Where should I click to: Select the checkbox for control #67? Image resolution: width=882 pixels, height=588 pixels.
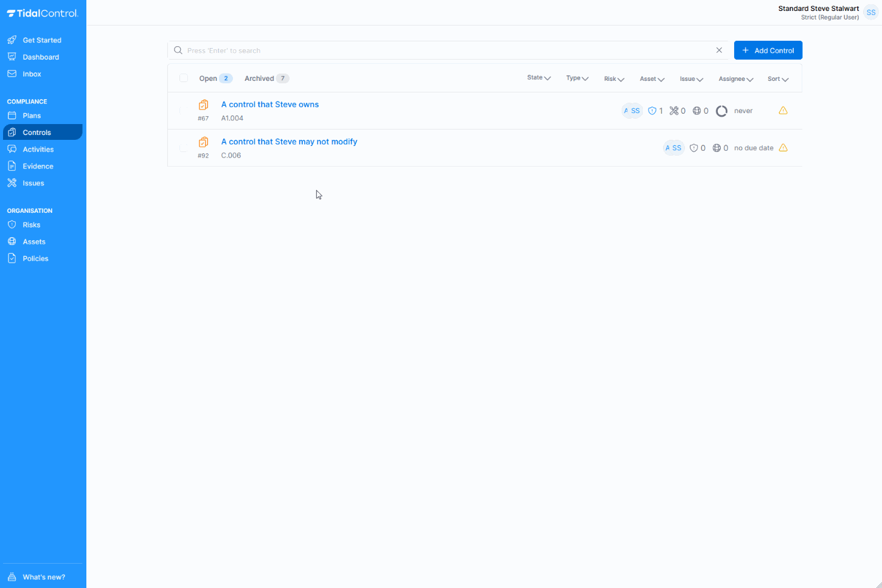[184, 111]
